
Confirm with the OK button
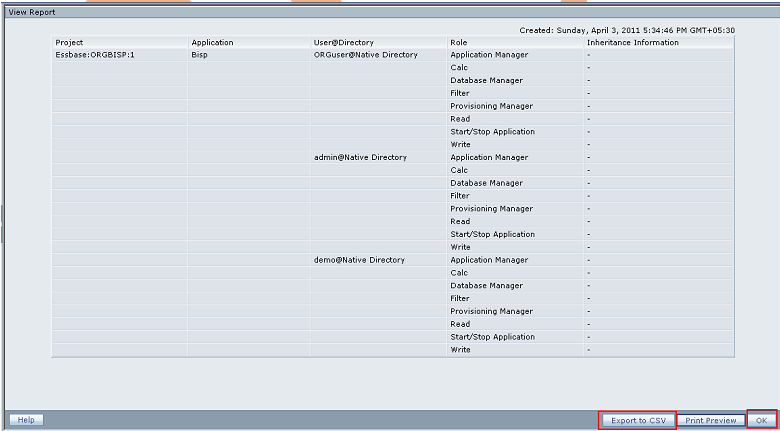(762, 421)
